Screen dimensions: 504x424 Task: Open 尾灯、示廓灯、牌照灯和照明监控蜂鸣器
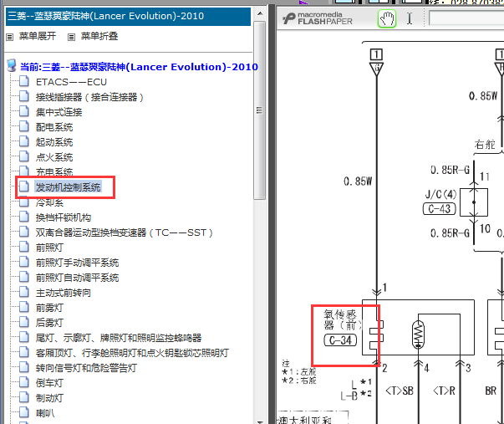pos(119,338)
